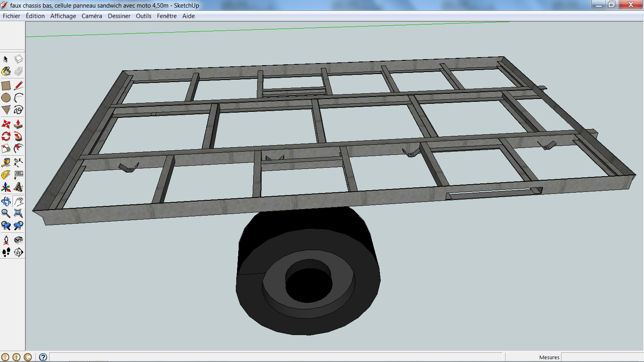644x362 pixels.
Task: Click the Zoom Extents icon
Action: coord(18,214)
